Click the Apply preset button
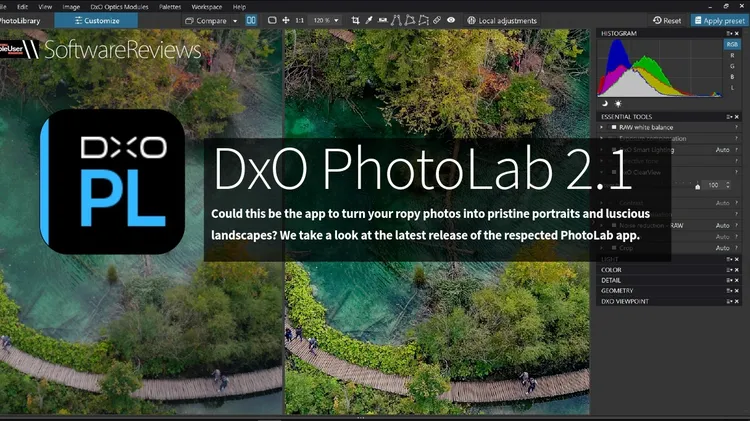 [x=719, y=21]
